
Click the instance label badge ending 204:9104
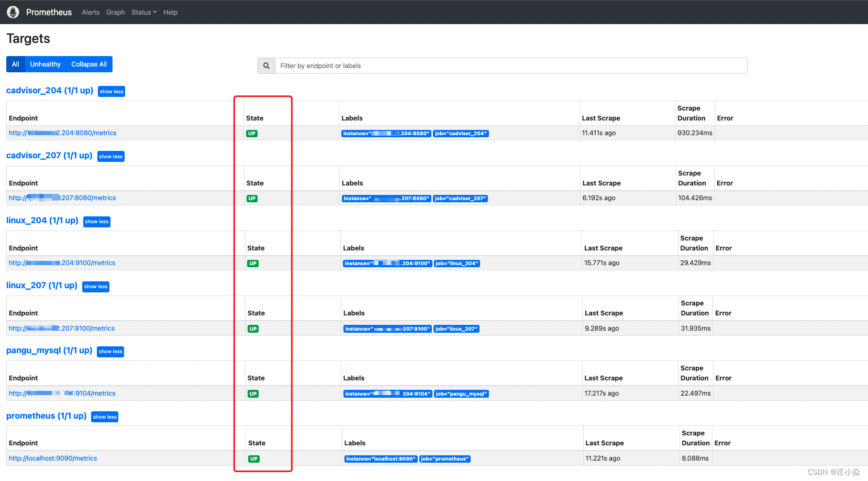tap(388, 394)
